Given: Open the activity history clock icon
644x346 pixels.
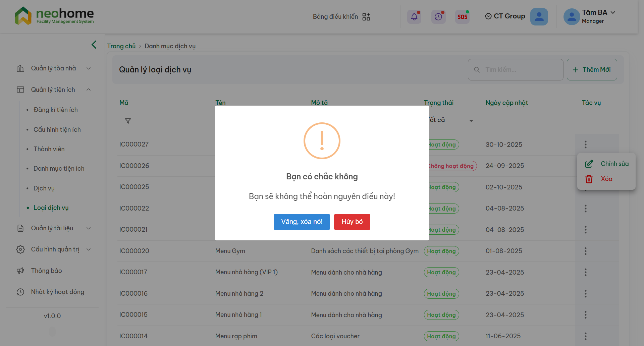Looking at the screenshot, I should click(438, 17).
